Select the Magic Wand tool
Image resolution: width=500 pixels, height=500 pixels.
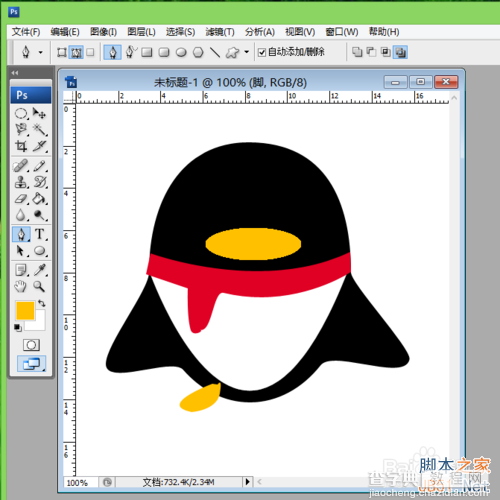click(39, 130)
